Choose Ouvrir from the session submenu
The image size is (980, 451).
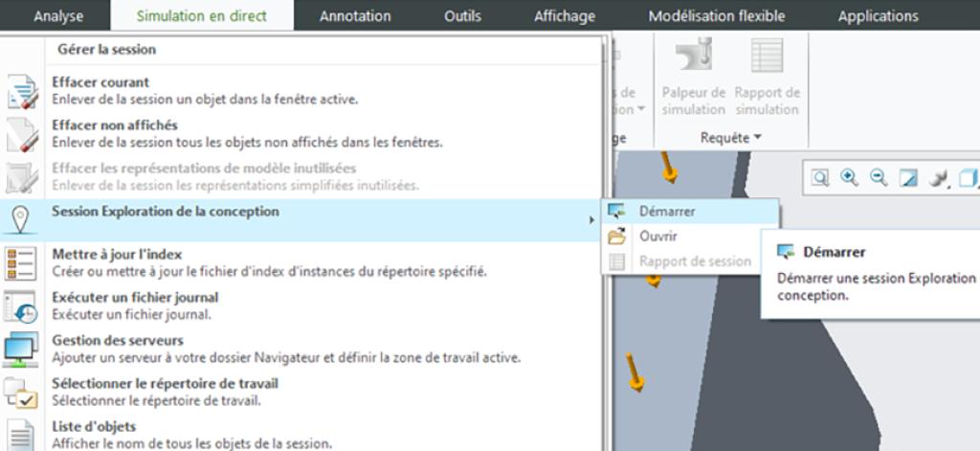coord(657,237)
